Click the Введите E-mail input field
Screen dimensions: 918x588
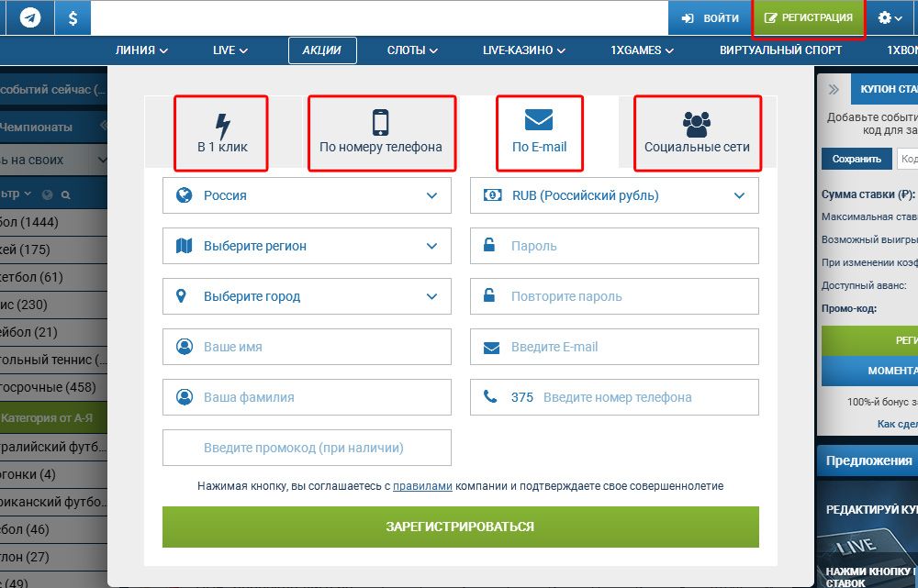tap(614, 347)
